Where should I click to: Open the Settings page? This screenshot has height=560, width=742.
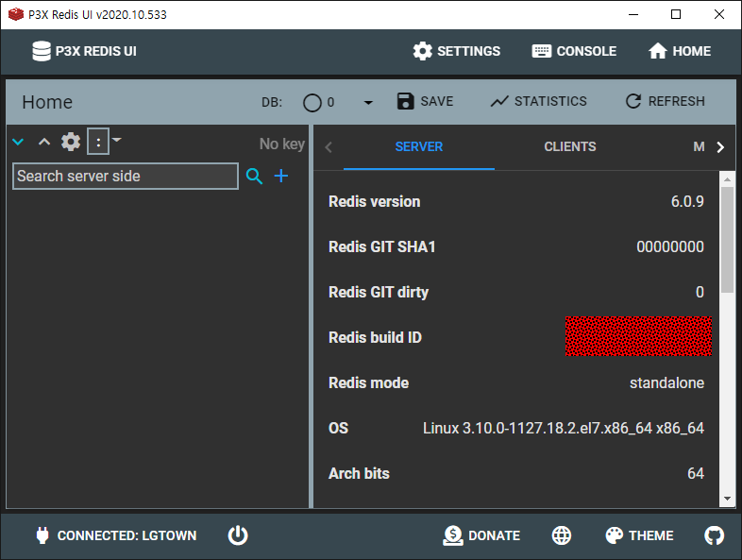coord(456,51)
